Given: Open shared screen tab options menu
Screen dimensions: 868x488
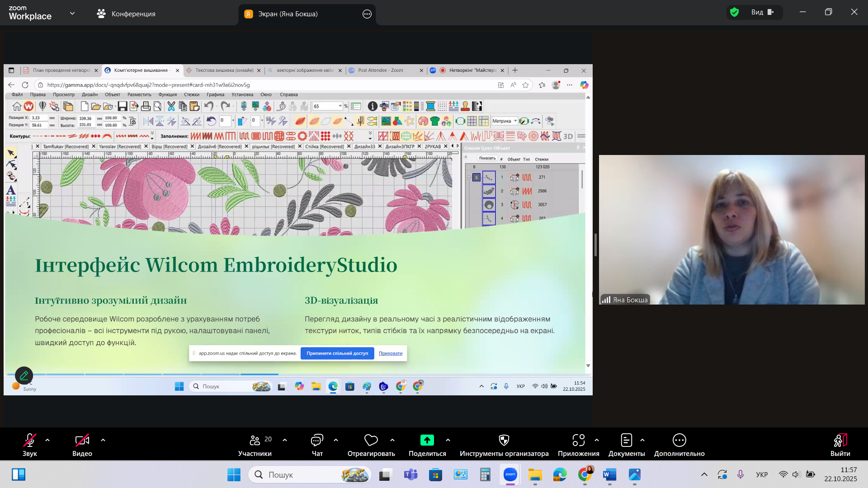Looking at the screenshot, I should [367, 14].
